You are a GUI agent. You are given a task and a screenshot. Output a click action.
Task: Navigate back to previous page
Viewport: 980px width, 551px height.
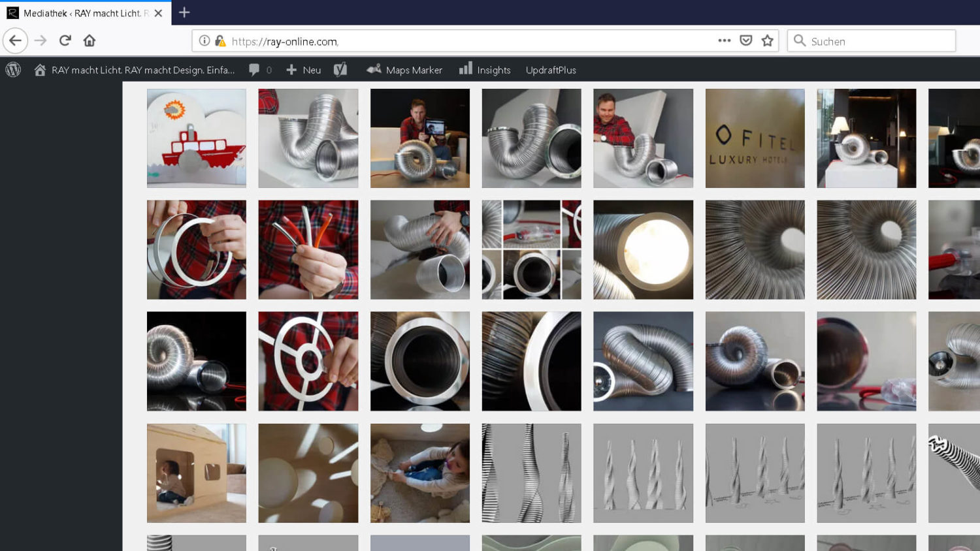click(15, 40)
